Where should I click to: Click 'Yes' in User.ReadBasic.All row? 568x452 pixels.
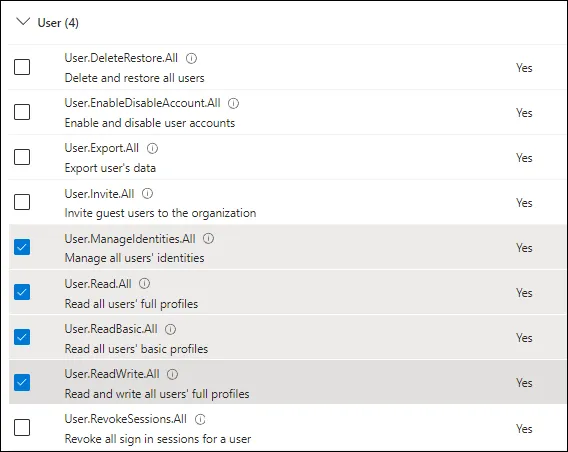524,338
